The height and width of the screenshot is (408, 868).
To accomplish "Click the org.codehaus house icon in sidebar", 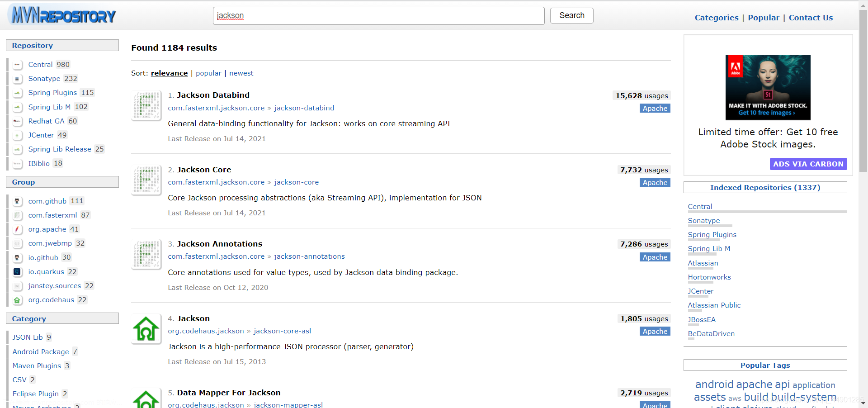I will 17,300.
